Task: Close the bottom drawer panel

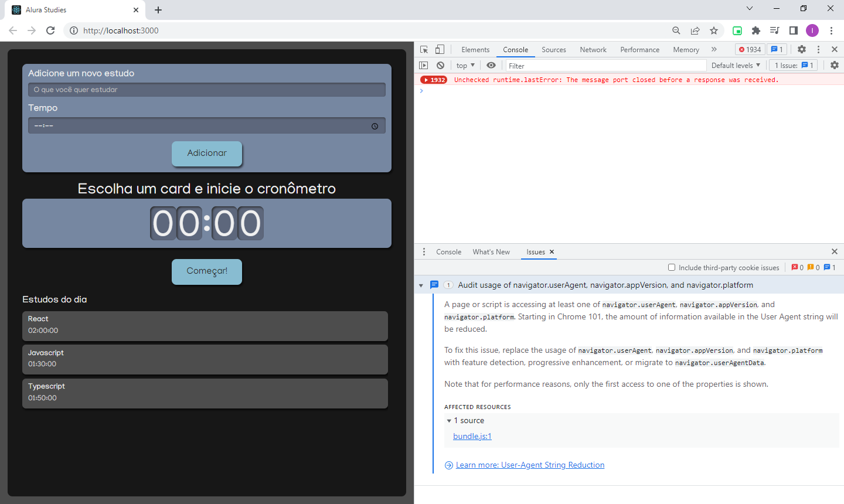Action: (x=835, y=251)
